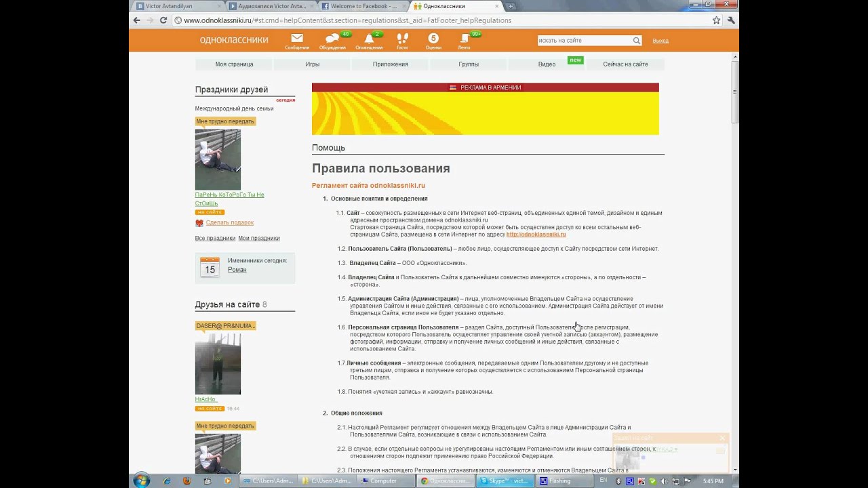Open the Сообщения messages icon

(x=297, y=39)
